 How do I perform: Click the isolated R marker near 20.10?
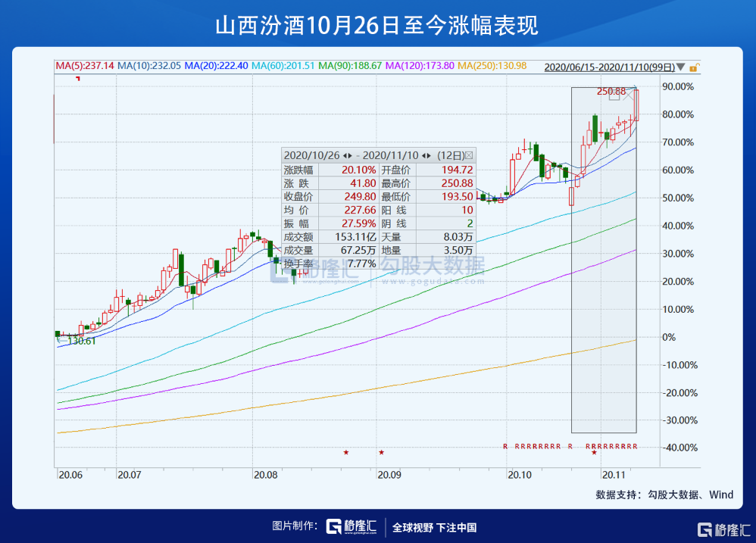point(505,446)
